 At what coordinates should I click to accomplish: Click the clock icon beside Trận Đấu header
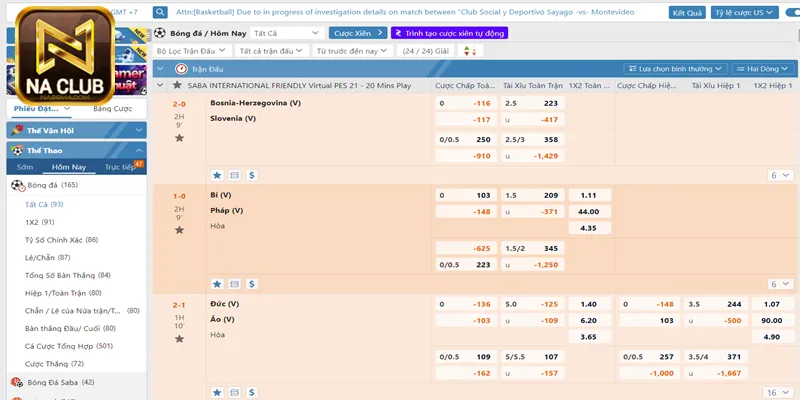(x=181, y=69)
